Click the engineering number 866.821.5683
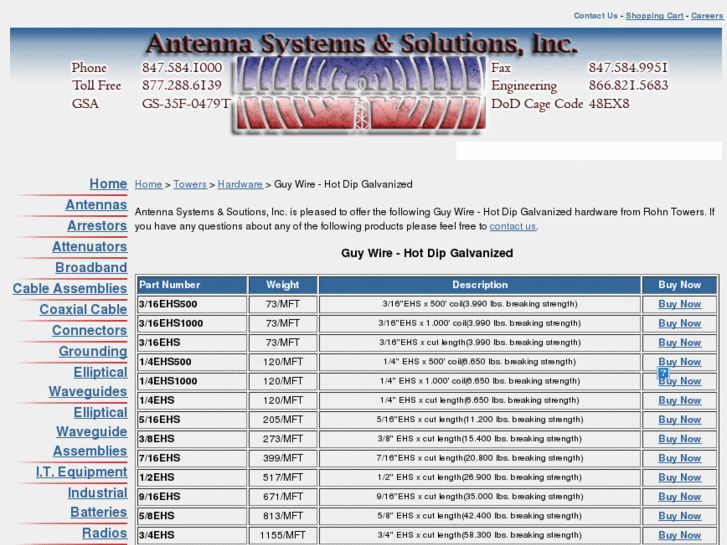The image size is (727, 545). click(628, 85)
